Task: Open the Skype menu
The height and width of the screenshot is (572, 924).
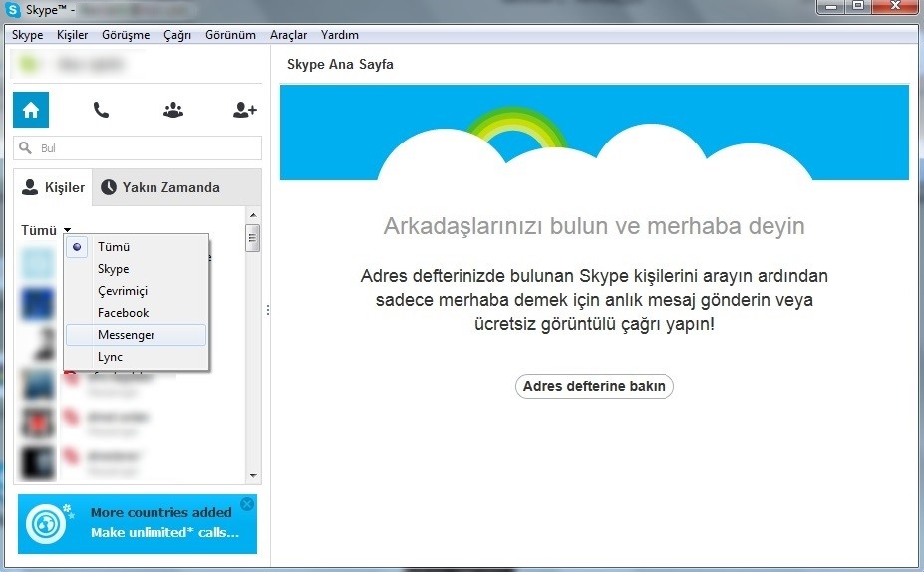Action: pos(28,35)
